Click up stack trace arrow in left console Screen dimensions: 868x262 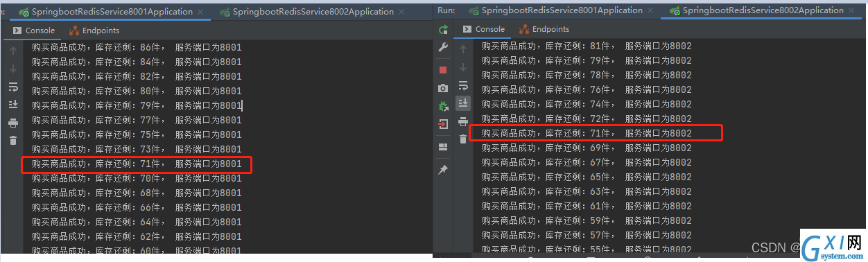point(12,51)
